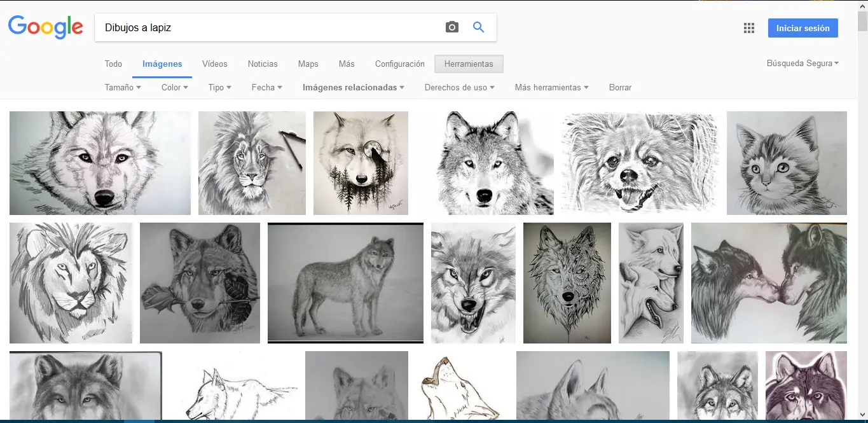The width and height of the screenshot is (868, 423).
Task: Toggle the Herramientas filter bar
Action: (469, 64)
